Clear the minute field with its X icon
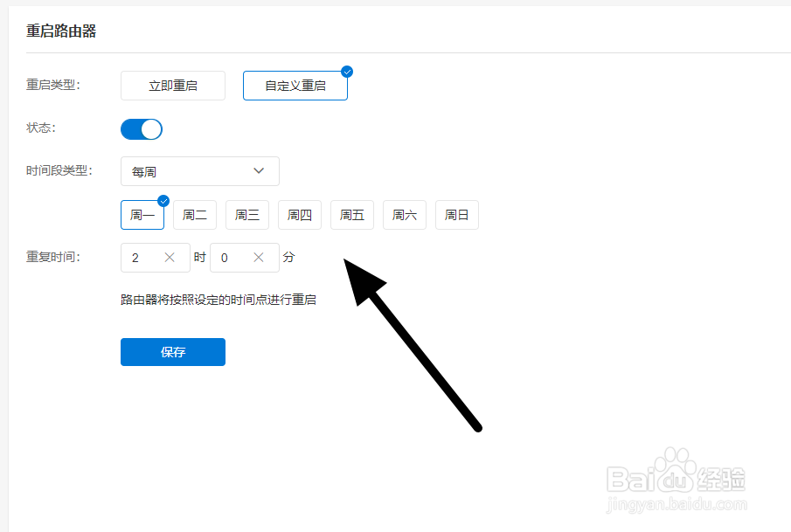791x532 pixels. tap(259, 258)
